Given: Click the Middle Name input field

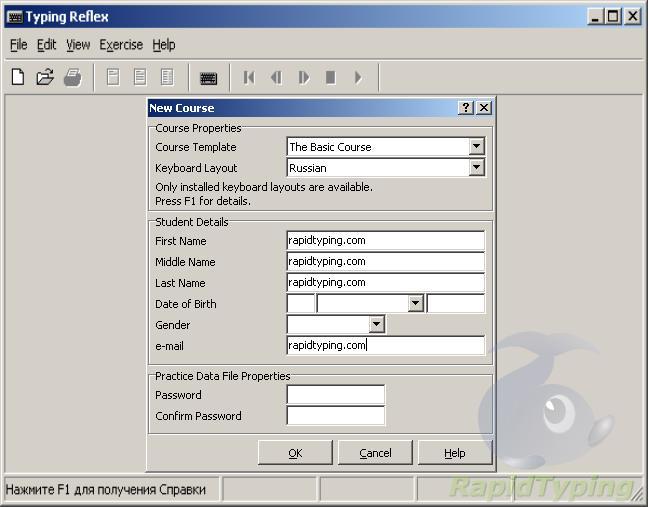Looking at the screenshot, I should pos(386,262).
